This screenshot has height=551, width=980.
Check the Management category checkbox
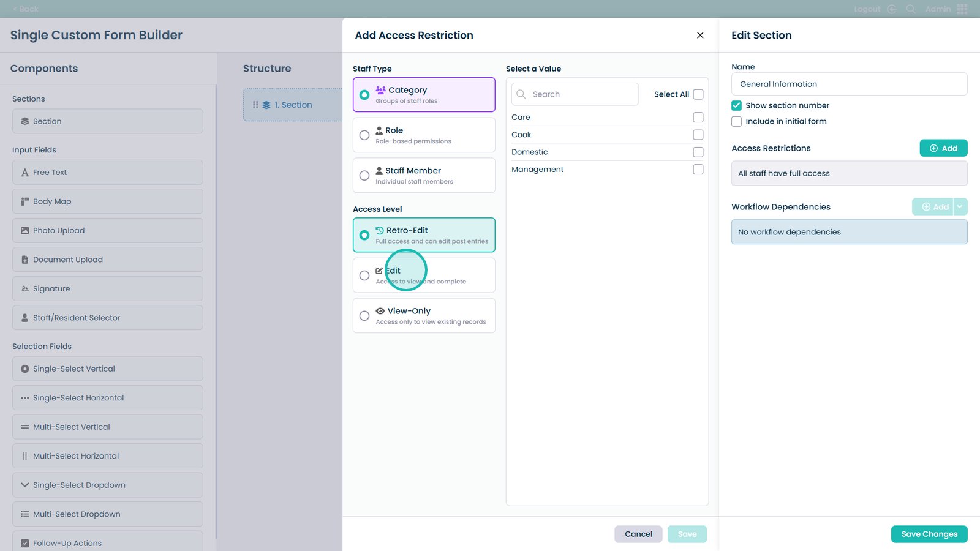698,170
